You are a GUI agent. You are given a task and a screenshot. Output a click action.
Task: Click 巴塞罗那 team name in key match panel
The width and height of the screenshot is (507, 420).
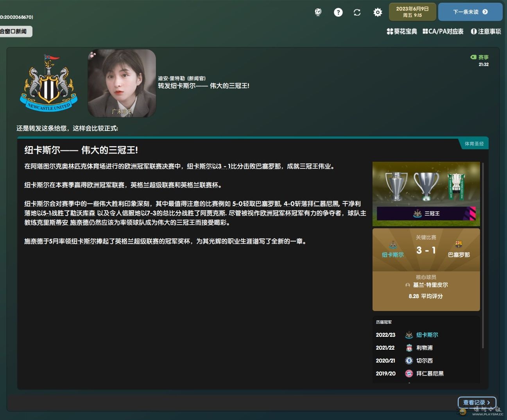pos(459,255)
